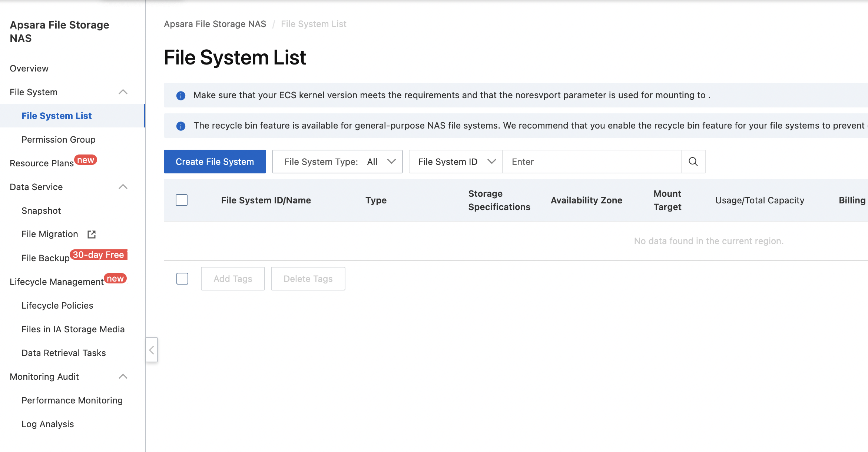Check the select-all checkbox in table header
The width and height of the screenshot is (868, 452).
[x=182, y=200]
